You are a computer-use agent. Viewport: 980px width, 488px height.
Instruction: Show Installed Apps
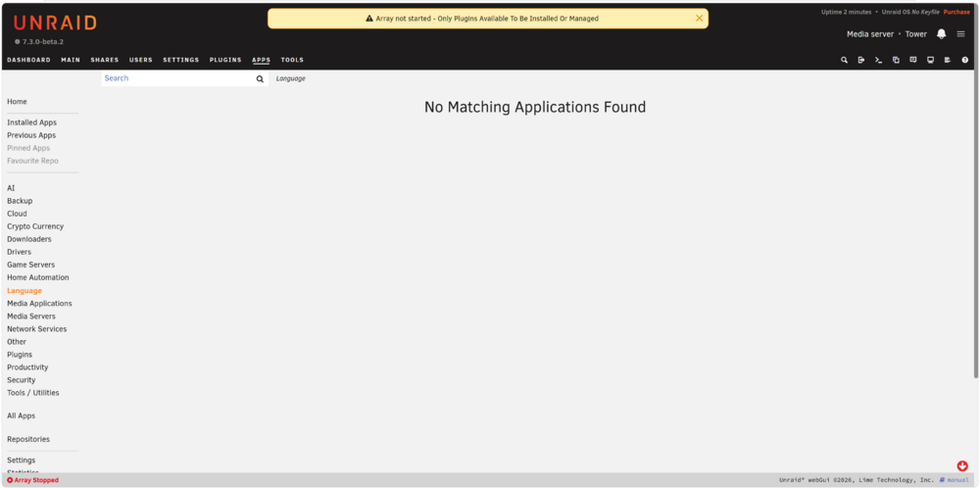pyautogui.click(x=32, y=122)
